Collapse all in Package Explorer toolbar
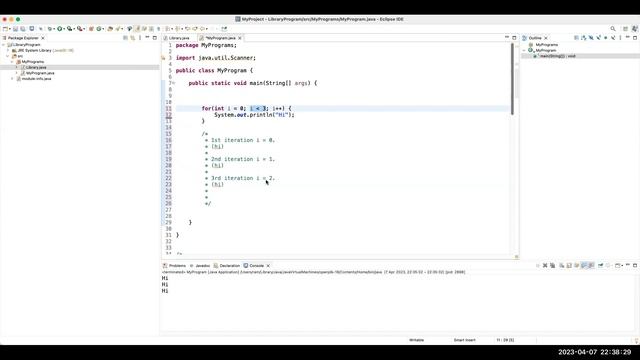Viewport: 640px width, 360px height. point(125,38)
